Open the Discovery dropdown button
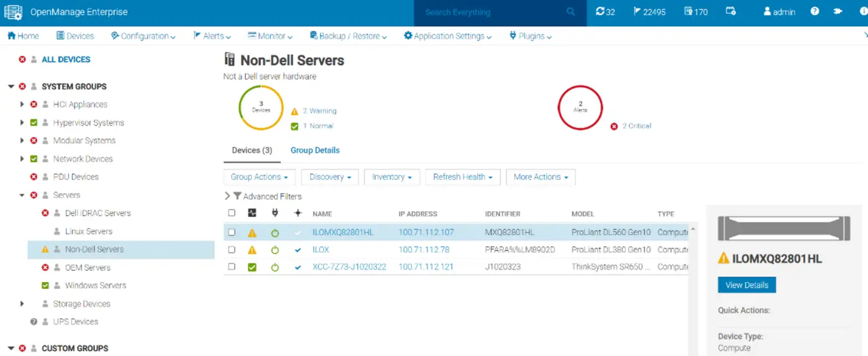868x356 pixels. coord(330,177)
